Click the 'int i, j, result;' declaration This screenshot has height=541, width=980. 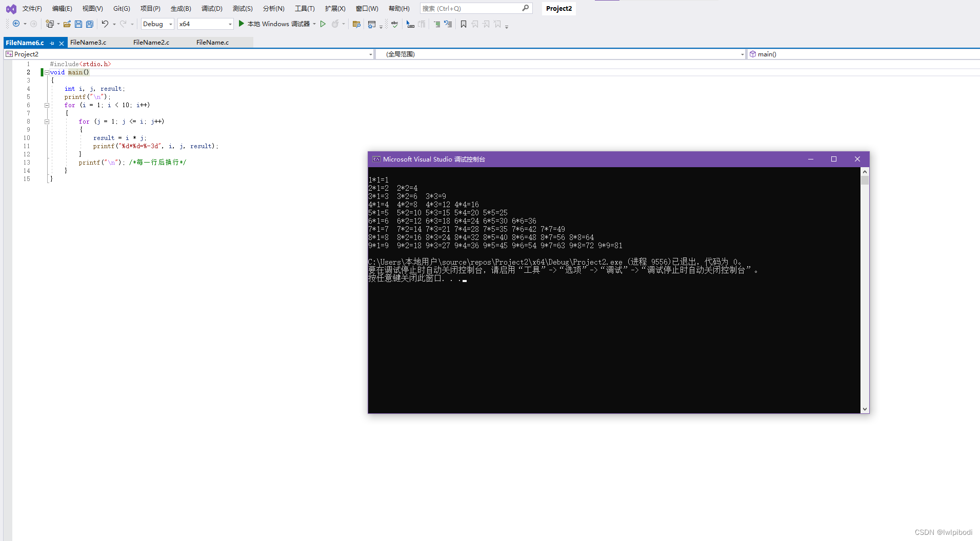[95, 89]
